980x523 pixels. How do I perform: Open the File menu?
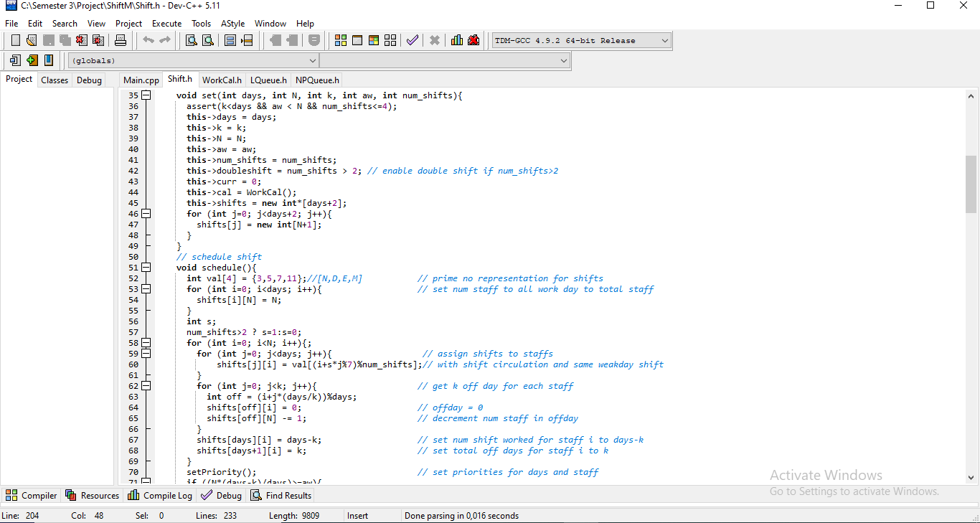[x=11, y=24]
